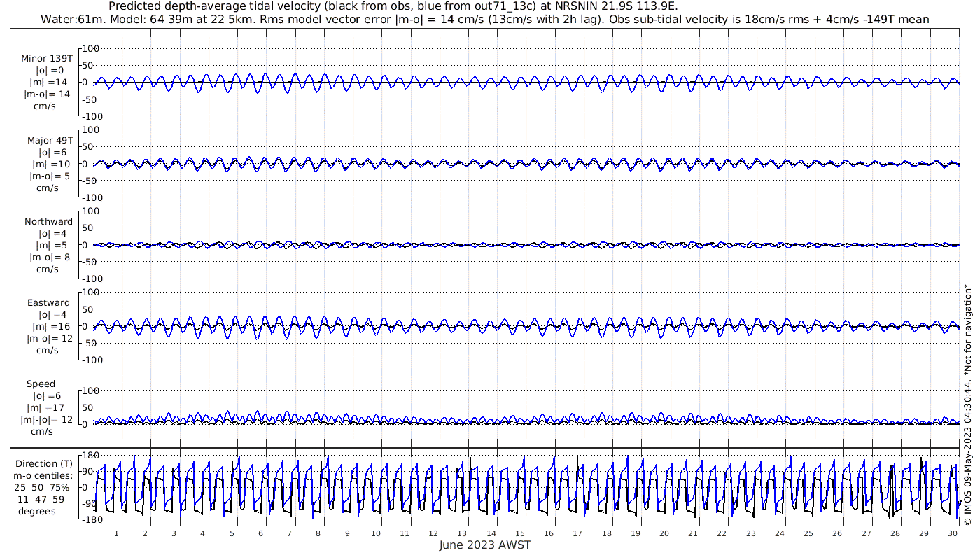
Task: Click the '|o| =0' value in Minor panel
Action: [50, 71]
